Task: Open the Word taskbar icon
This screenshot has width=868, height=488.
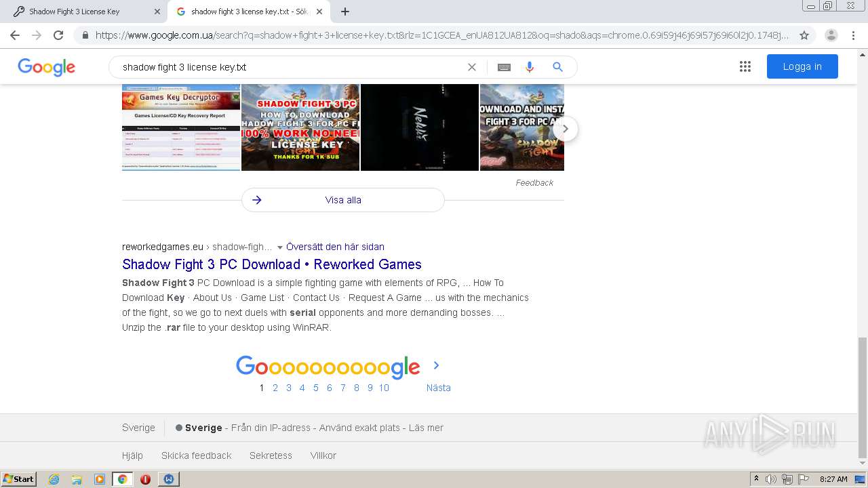Action: click(168, 479)
